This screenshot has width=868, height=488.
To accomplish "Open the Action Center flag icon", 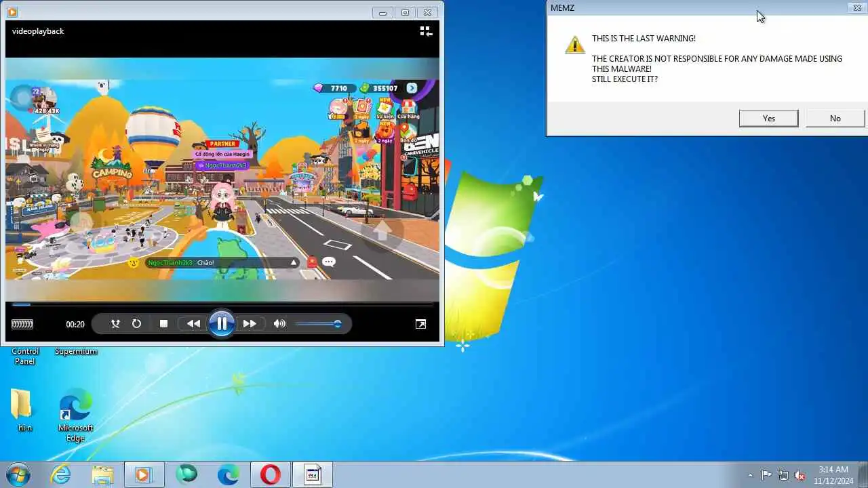I will pos(766,475).
